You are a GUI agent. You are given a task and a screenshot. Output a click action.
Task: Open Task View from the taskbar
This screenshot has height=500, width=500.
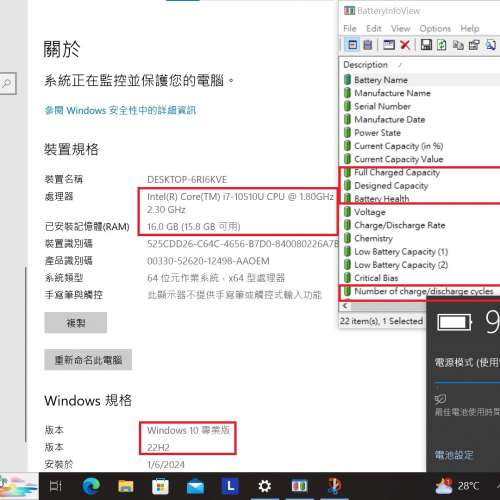(55, 486)
